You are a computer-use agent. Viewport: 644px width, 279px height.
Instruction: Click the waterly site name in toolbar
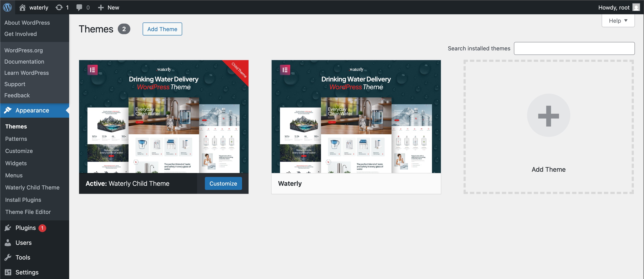tap(39, 8)
